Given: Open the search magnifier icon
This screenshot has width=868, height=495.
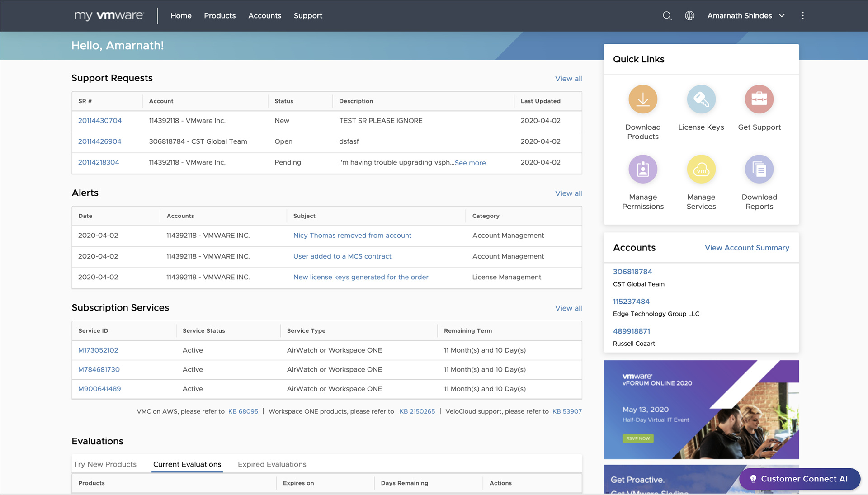Looking at the screenshot, I should click(667, 16).
